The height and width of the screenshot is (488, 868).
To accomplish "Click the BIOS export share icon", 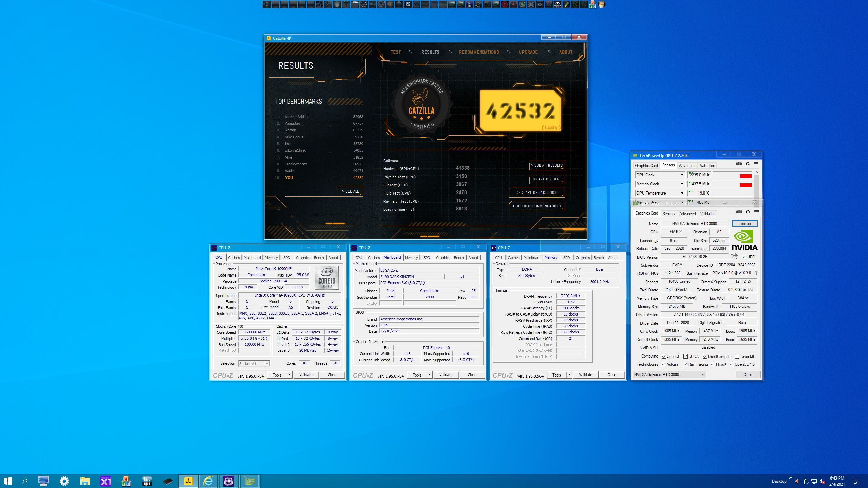I will [734, 257].
